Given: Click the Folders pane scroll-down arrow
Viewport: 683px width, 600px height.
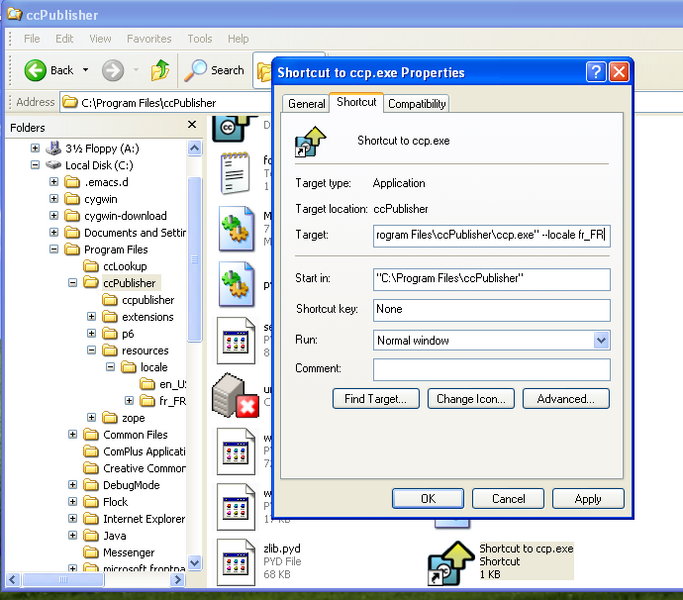Looking at the screenshot, I should pyautogui.click(x=195, y=563).
